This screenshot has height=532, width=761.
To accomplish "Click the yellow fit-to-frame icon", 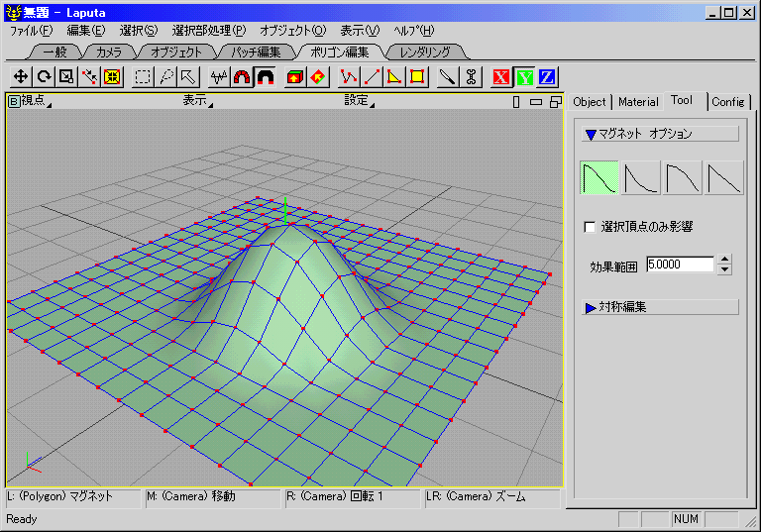I will pos(112,76).
